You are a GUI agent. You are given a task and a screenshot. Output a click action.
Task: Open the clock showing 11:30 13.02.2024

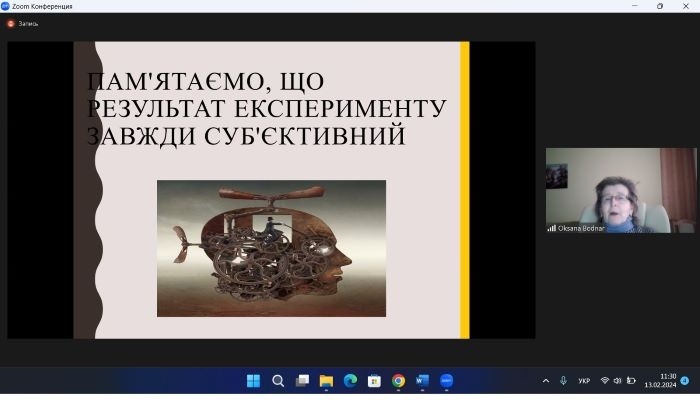[x=659, y=381]
